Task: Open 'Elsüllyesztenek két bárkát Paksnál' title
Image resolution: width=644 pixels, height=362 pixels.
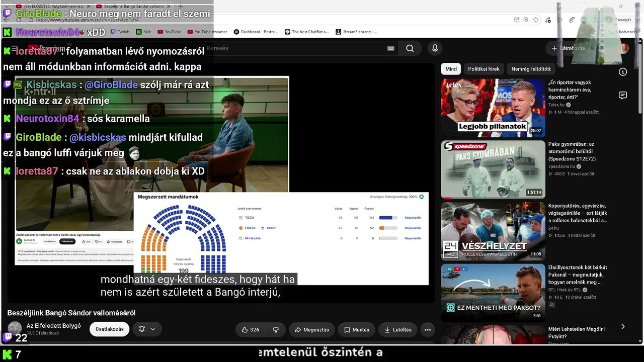Action: 578,275
